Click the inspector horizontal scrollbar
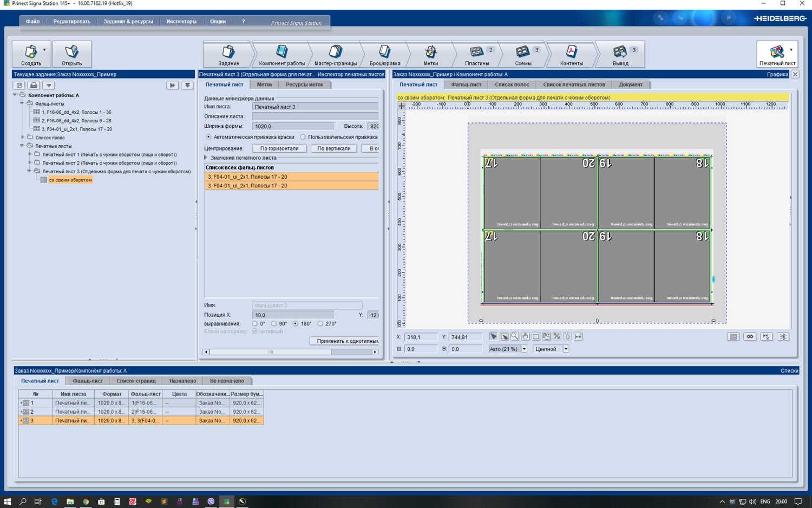This screenshot has height=508, width=812. (x=271, y=352)
